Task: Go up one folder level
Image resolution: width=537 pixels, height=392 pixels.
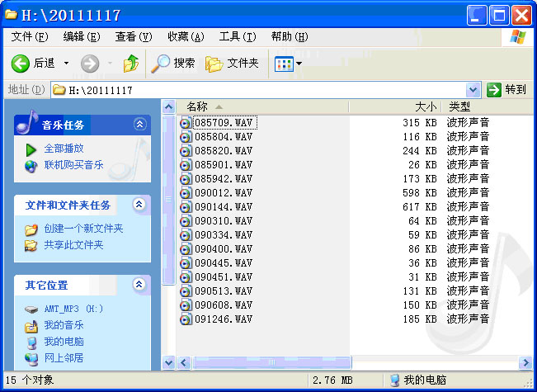Action: (x=130, y=64)
